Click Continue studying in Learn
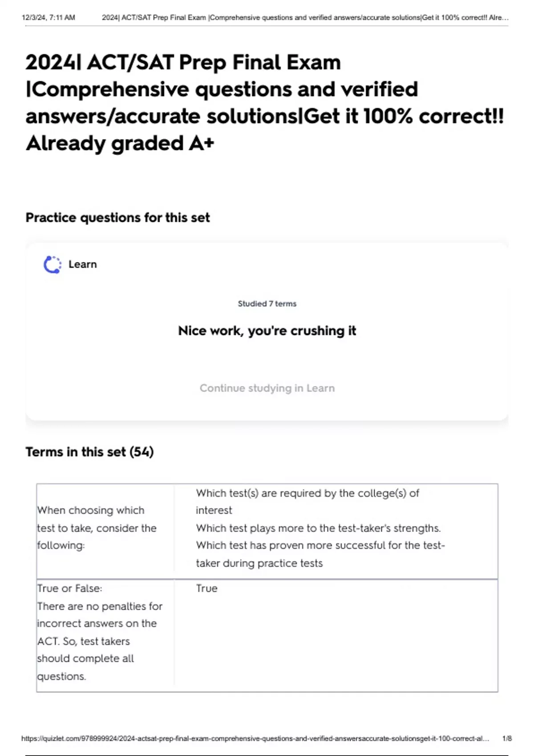This screenshot has height=756, width=534. click(267, 388)
